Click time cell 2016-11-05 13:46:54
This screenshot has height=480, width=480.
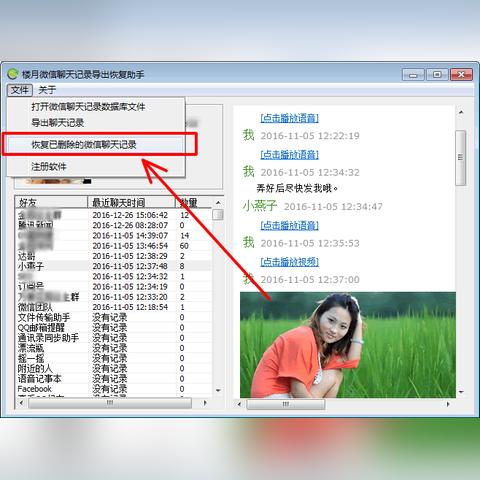tap(130, 246)
